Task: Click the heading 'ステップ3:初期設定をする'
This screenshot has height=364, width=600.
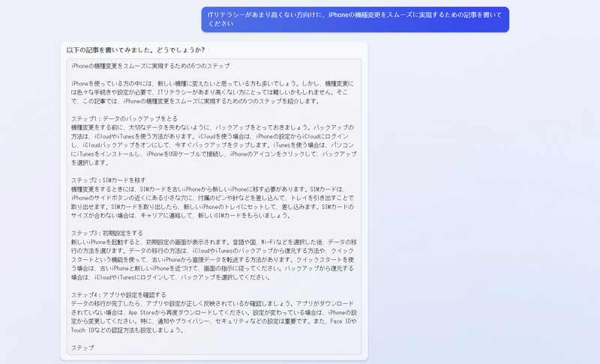Action: tap(106, 233)
